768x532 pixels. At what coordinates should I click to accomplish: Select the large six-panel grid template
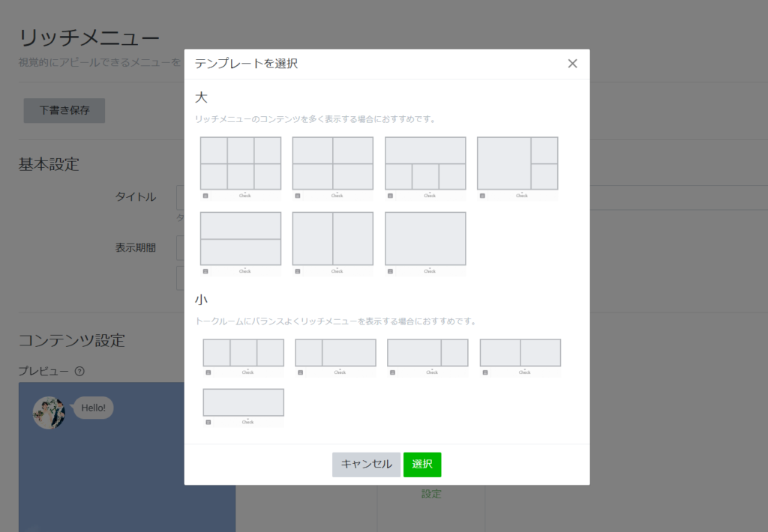tap(240, 163)
